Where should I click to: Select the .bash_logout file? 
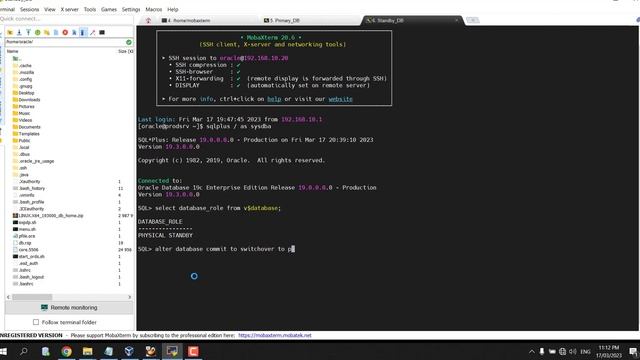click(x=31, y=277)
